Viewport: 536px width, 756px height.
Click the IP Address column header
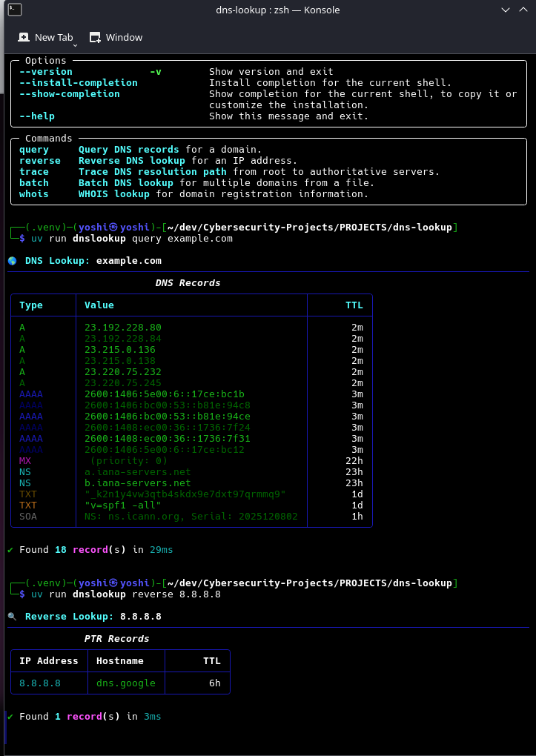pyautogui.click(x=49, y=660)
